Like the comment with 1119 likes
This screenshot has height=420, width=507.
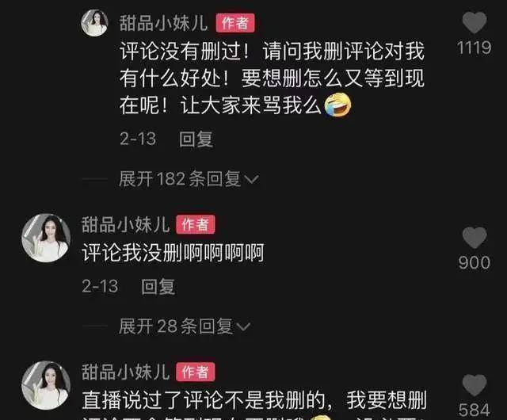(475, 23)
